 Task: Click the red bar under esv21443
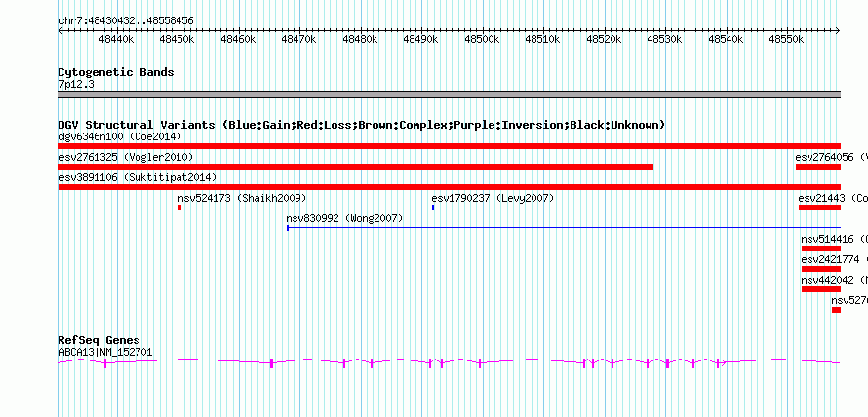pyautogui.click(x=820, y=208)
